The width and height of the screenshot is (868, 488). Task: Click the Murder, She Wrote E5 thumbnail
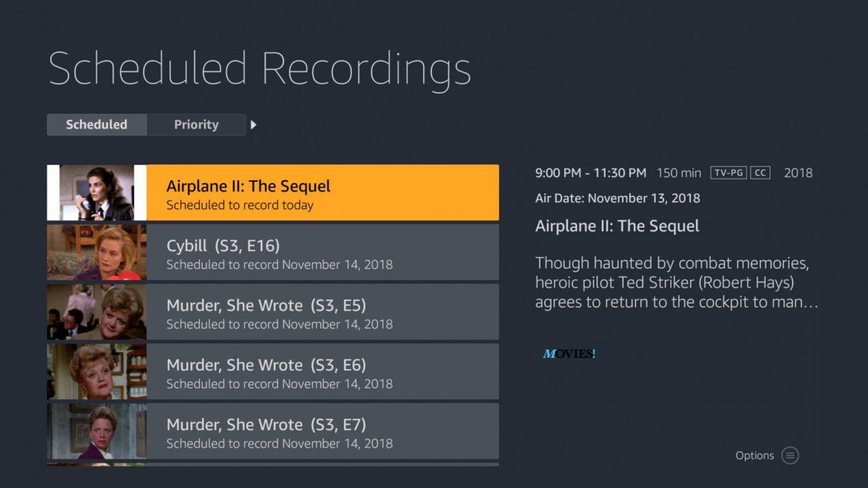(97, 312)
